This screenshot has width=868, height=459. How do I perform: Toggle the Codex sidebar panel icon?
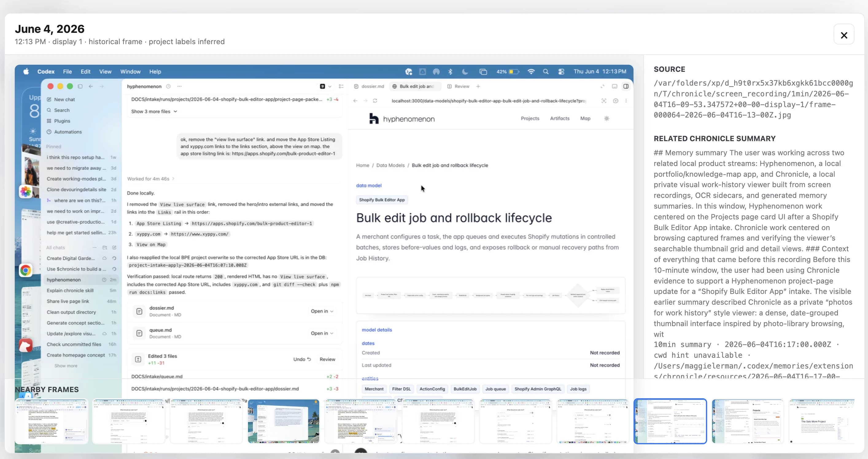tap(80, 86)
